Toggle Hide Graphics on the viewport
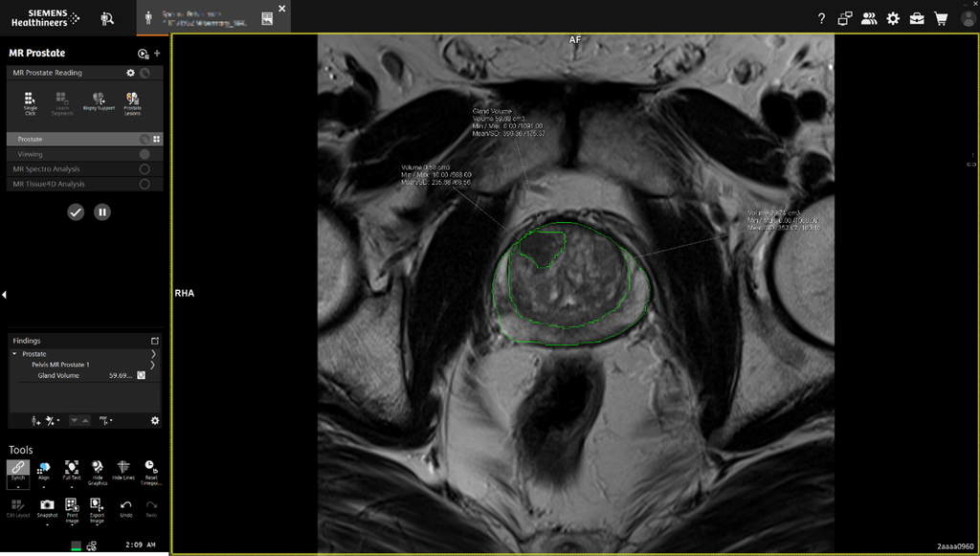The width and height of the screenshot is (980, 556). pos(97,468)
